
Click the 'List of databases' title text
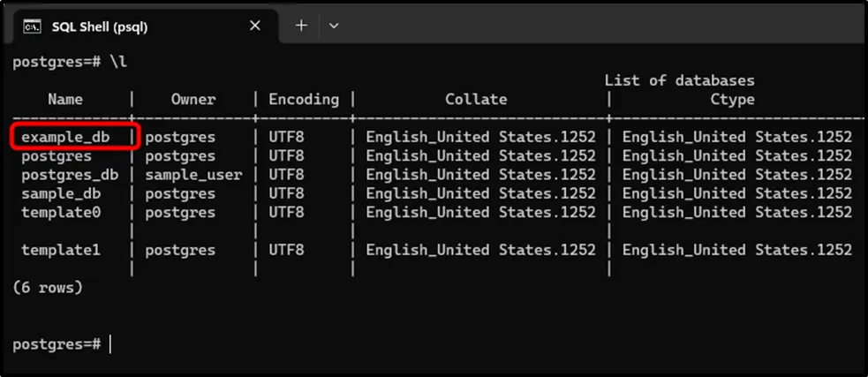[x=679, y=80]
